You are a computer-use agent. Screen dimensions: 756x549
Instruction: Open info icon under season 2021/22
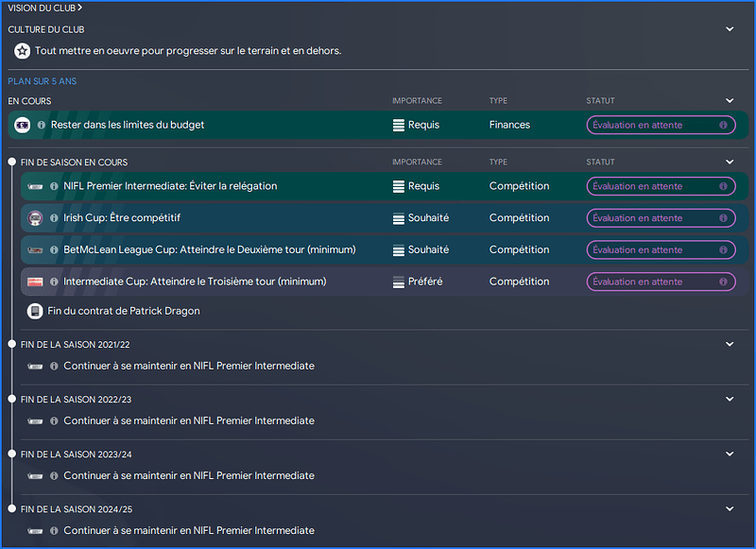coord(54,367)
